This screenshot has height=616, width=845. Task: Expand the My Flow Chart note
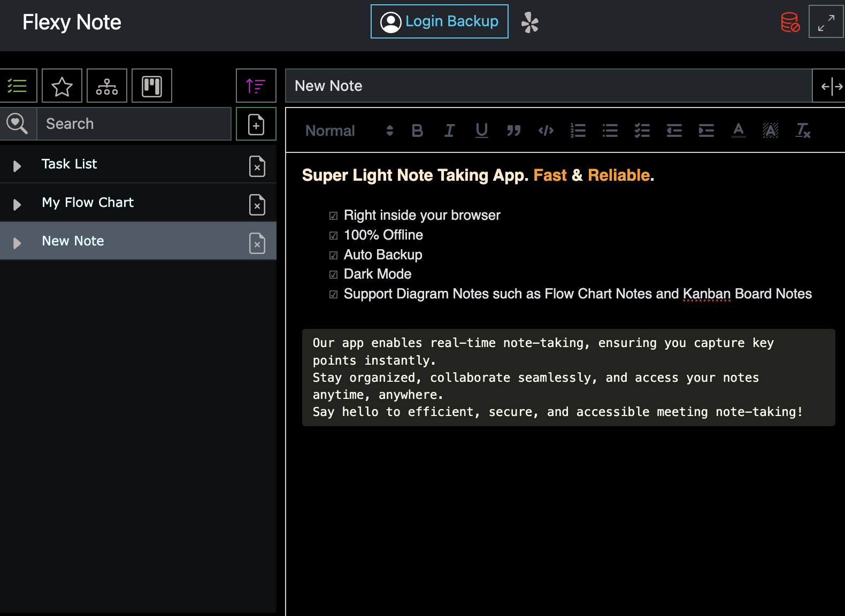click(17, 205)
